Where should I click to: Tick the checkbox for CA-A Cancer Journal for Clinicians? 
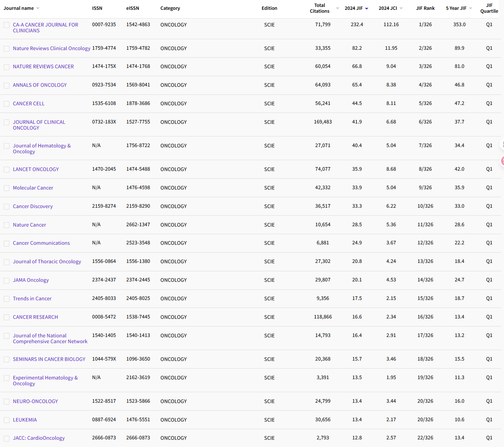pos(7,25)
